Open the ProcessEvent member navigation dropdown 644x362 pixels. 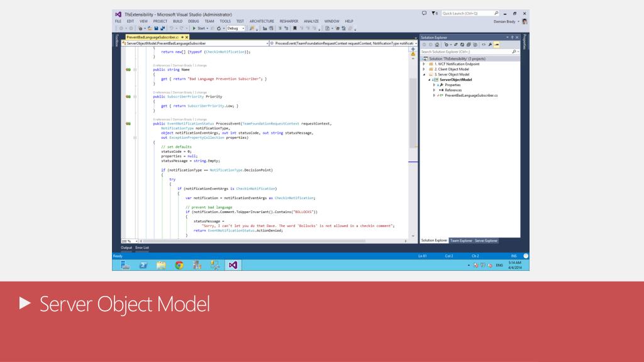(343, 43)
